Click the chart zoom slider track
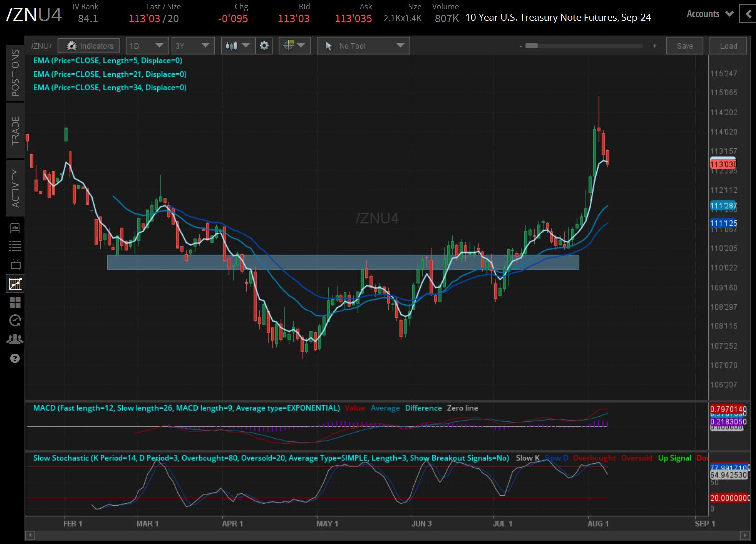The image size is (756, 544). [x=586, y=46]
